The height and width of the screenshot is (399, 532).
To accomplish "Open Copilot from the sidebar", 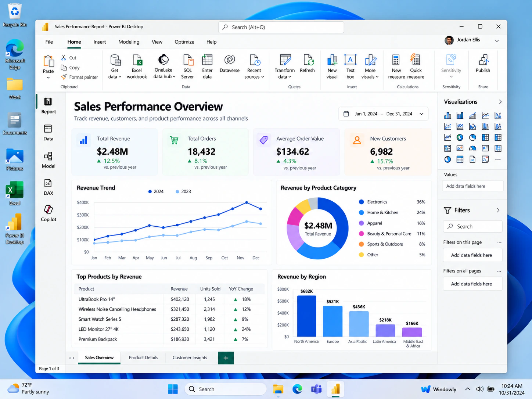I will click(x=48, y=214).
